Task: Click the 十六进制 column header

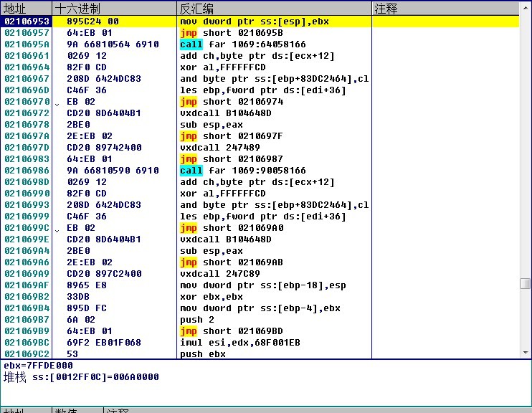Action: tap(114, 9)
